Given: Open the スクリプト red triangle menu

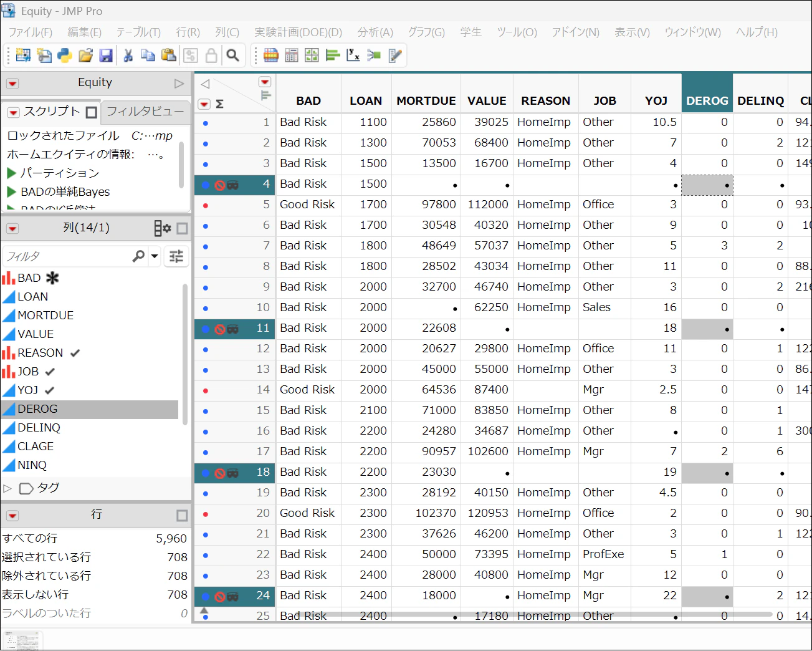Looking at the screenshot, I should coord(13,113).
